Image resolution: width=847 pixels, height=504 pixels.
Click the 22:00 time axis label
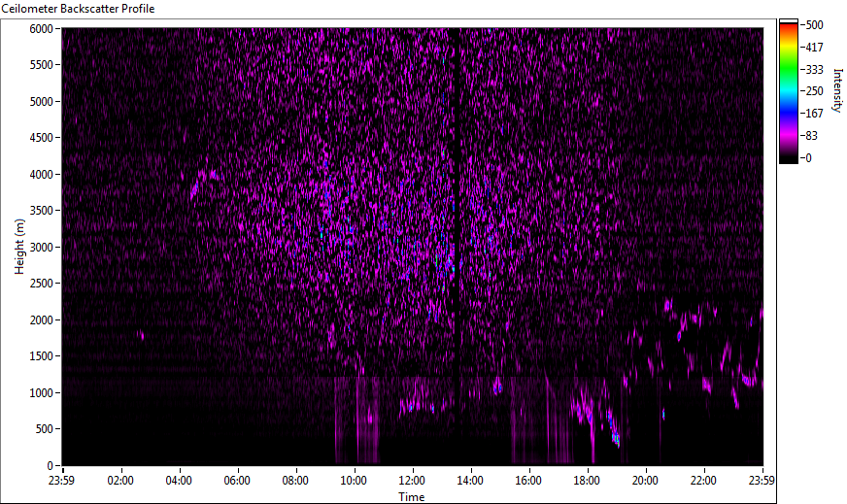tap(703, 481)
